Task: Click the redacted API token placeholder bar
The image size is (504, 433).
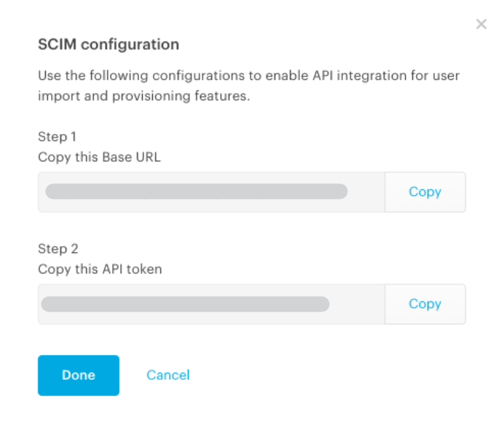Action: [185, 304]
